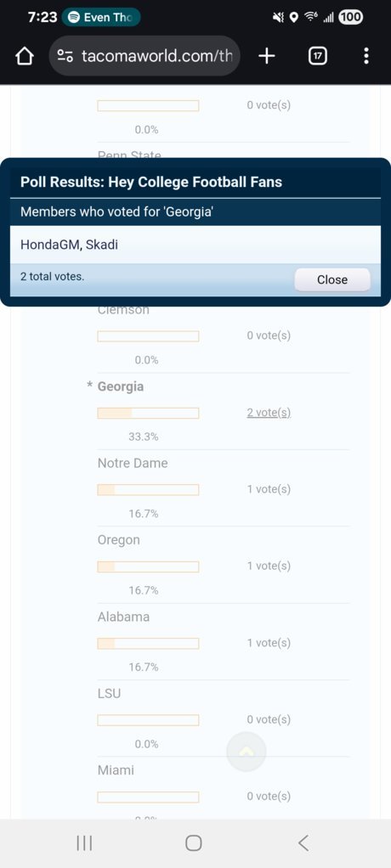Tap the scroll-to-top arrow button
This screenshot has width=391, height=868.
coord(246,752)
